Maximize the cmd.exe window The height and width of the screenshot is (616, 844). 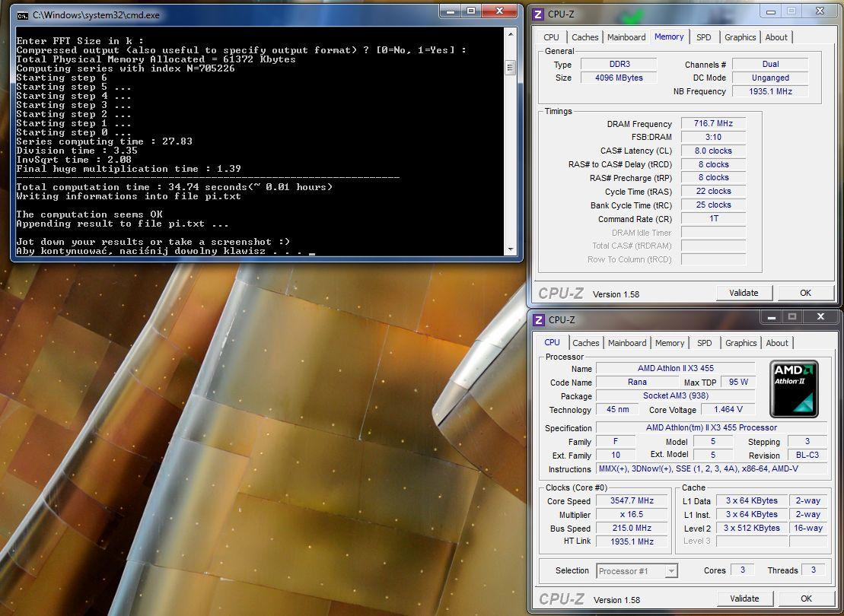[471, 11]
